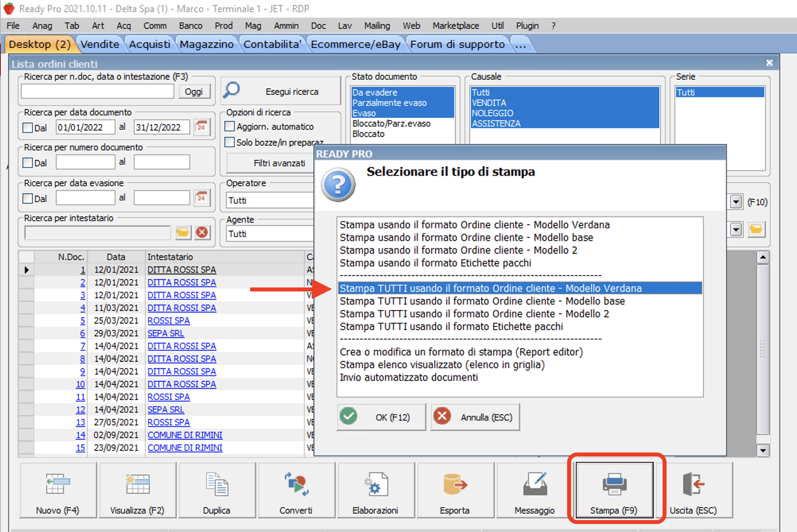Close the Lista ordini clienti panel
The height and width of the screenshot is (532, 797).
point(769,63)
